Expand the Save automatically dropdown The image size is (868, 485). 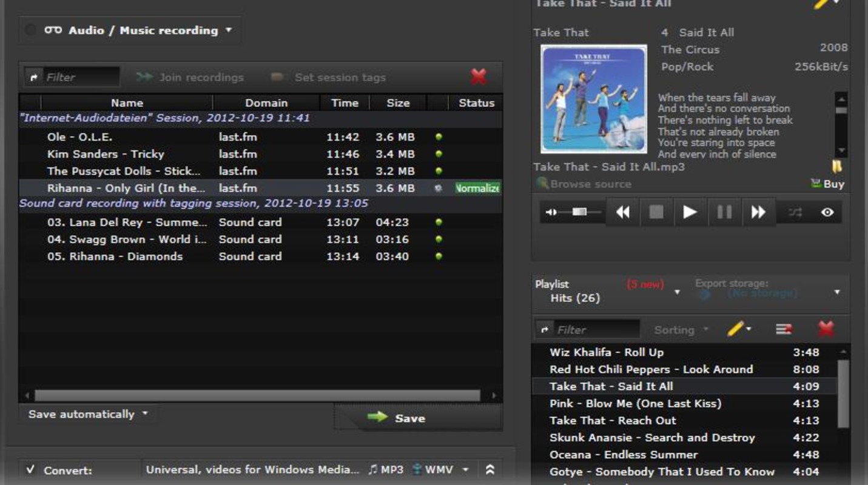(x=88, y=415)
